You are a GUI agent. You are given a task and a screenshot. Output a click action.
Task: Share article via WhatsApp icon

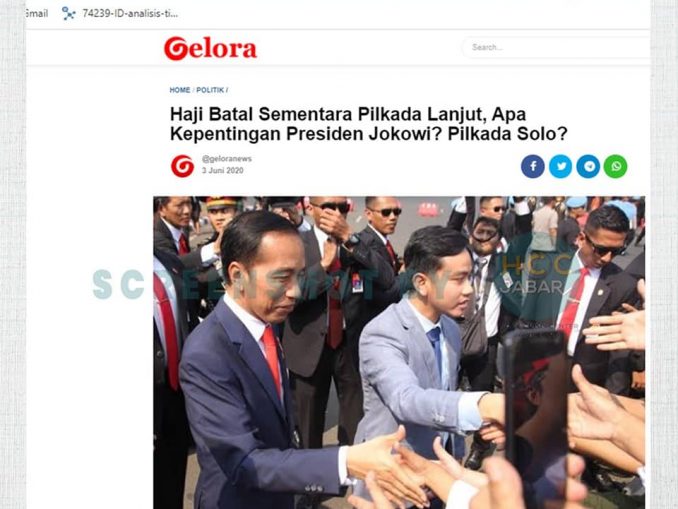point(616,166)
